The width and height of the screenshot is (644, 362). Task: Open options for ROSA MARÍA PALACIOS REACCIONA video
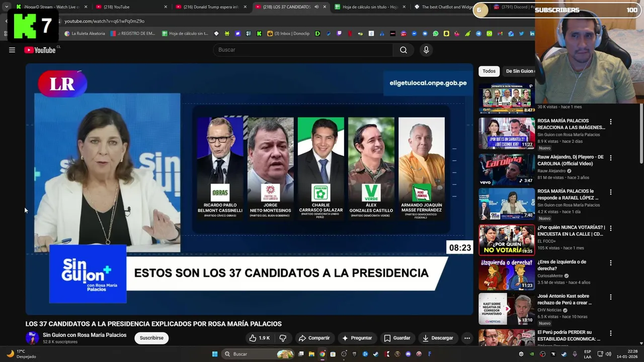pos(611,122)
